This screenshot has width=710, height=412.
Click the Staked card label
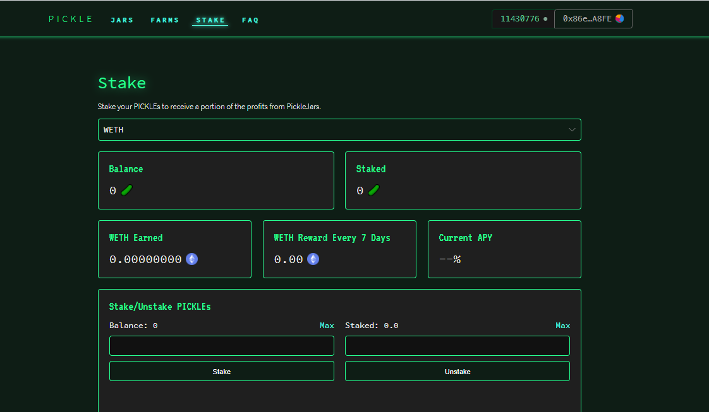point(371,169)
